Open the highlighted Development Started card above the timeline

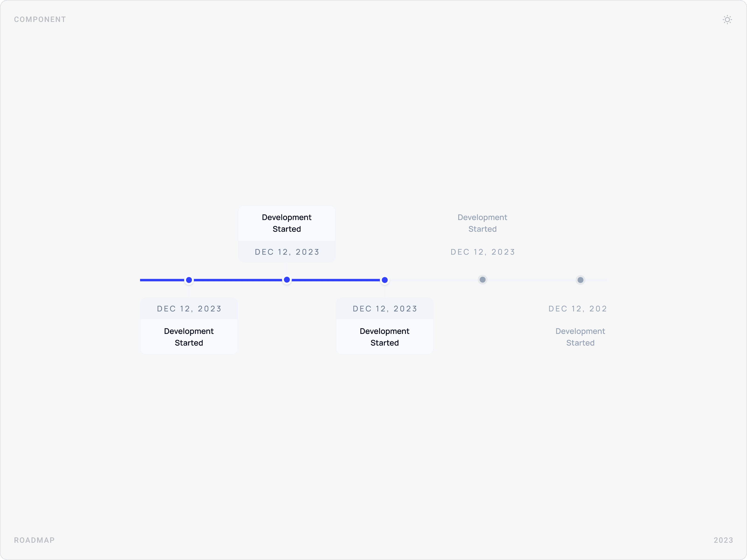click(x=286, y=223)
